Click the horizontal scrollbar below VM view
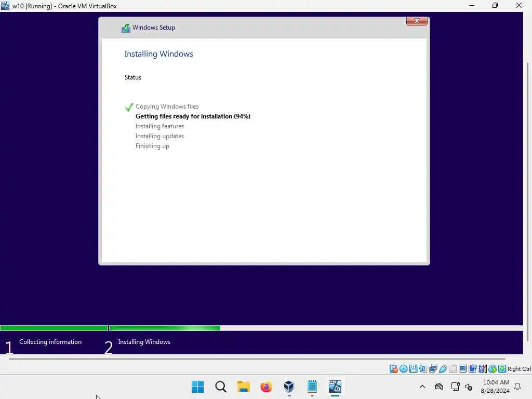 [x=257, y=358]
